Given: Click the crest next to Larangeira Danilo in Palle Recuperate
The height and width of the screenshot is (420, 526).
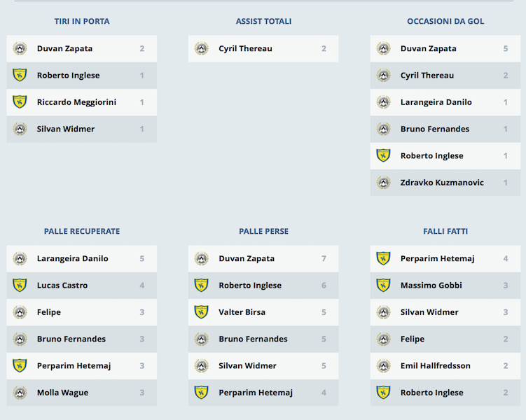Looking at the screenshot, I should coord(20,259).
